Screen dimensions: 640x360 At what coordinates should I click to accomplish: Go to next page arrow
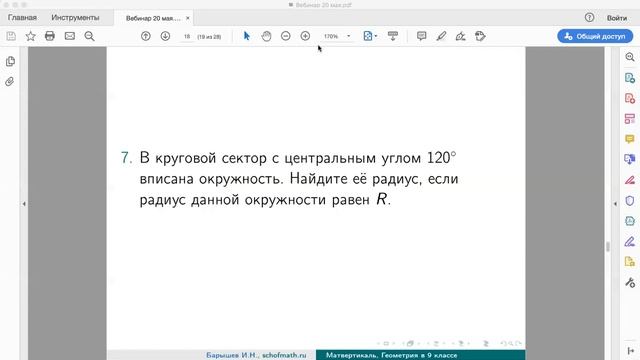tap(165, 36)
